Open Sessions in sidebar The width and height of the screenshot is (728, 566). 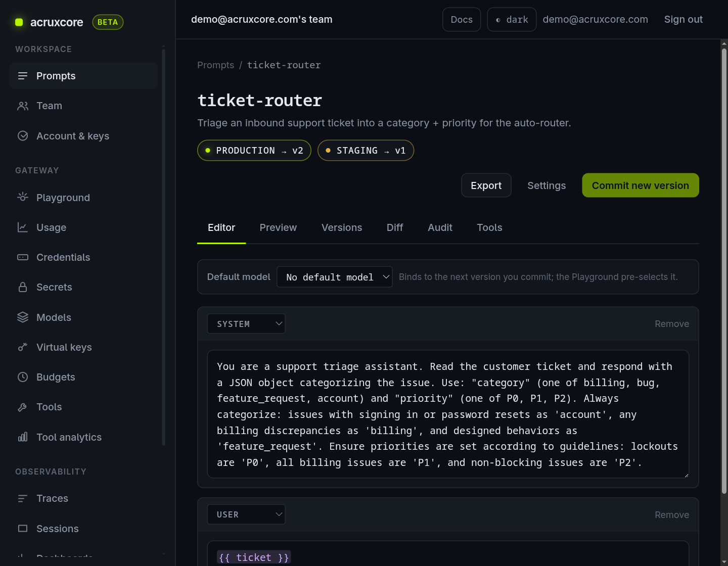83,529
